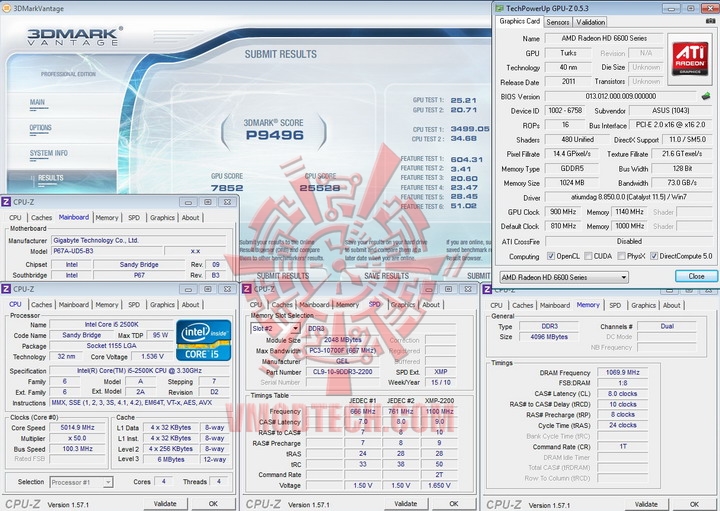Open About tab in CPU-Z SPD window
Image resolution: width=720 pixels, height=511 pixels.
click(431, 305)
